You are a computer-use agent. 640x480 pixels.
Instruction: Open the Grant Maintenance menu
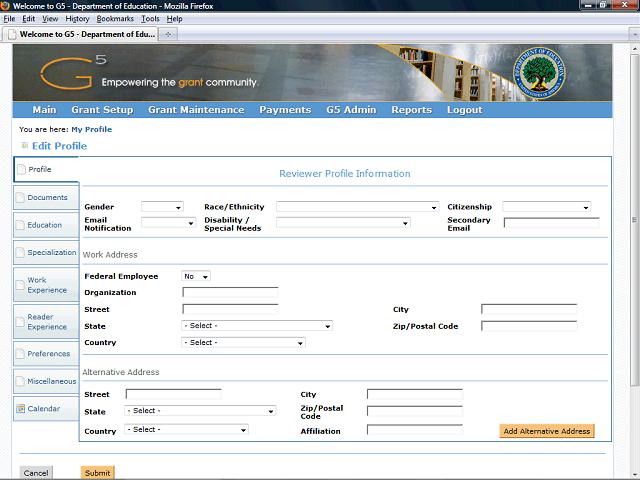196,110
